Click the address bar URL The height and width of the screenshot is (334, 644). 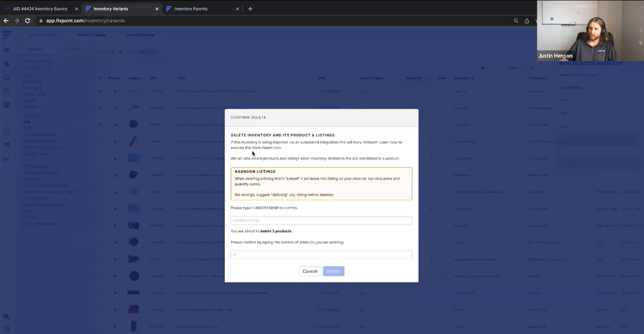coord(85,21)
